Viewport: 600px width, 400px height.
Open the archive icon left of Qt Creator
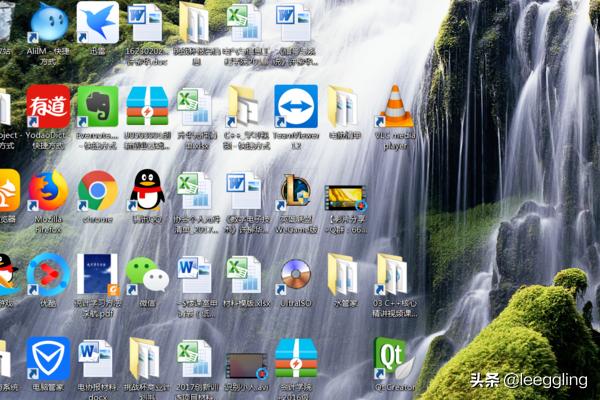point(296,359)
